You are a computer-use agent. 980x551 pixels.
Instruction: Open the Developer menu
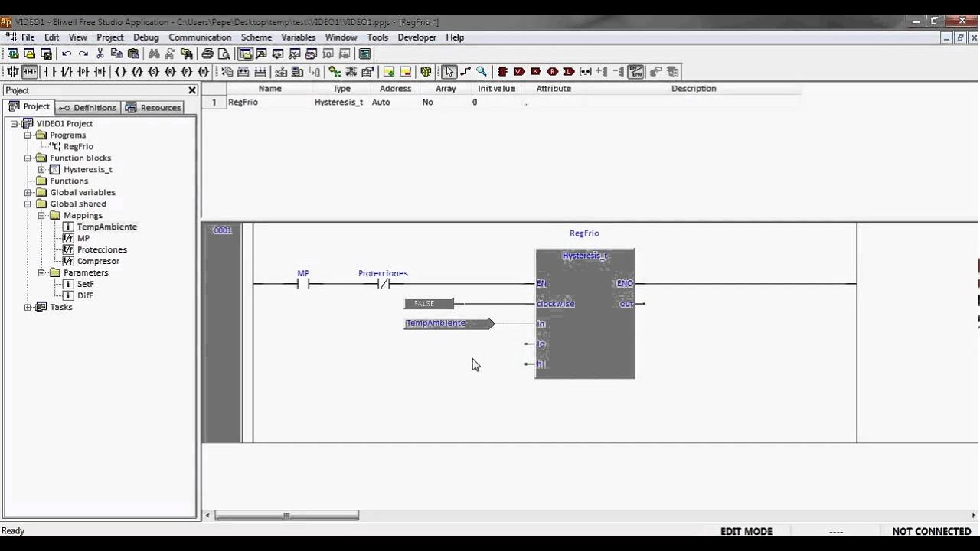[416, 37]
